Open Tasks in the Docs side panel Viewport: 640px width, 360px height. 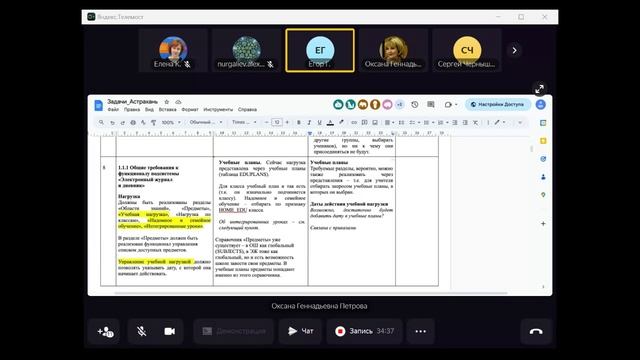[x=543, y=159]
